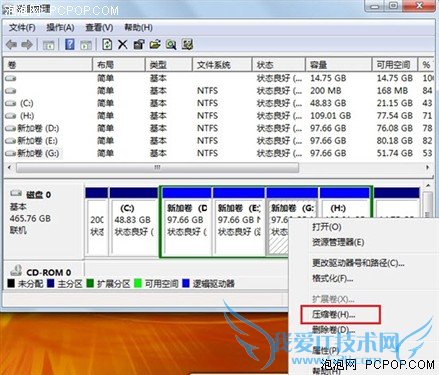Click the Back arrow toolbar icon
This screenshot has height=375, width=439.
[11, 44]
